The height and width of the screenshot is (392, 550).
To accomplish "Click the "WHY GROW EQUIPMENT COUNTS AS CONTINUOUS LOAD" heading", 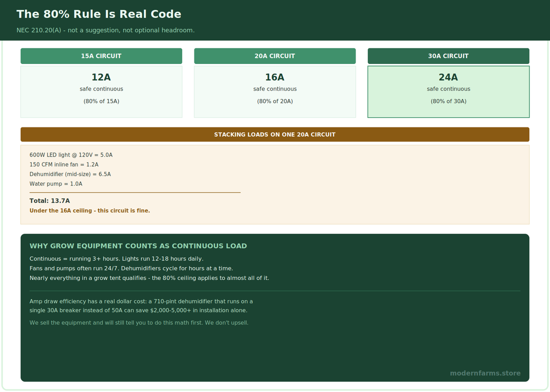I will (138, 246).
